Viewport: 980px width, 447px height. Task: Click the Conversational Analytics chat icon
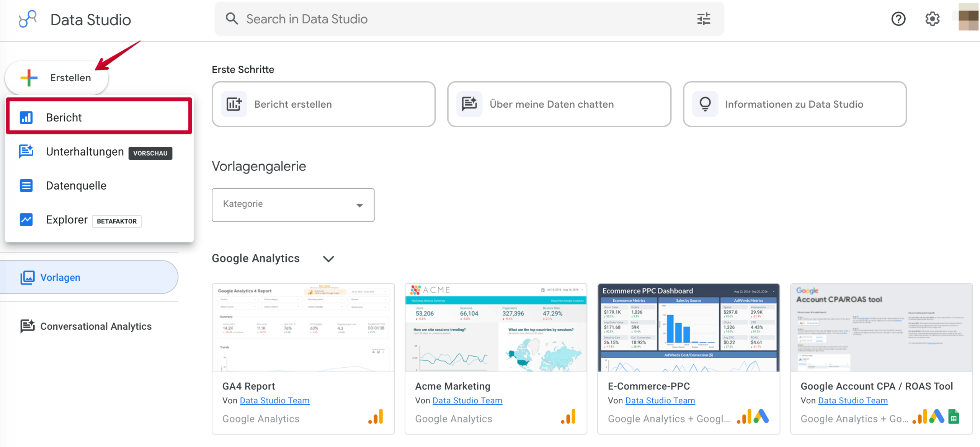(x=27, y=326)
